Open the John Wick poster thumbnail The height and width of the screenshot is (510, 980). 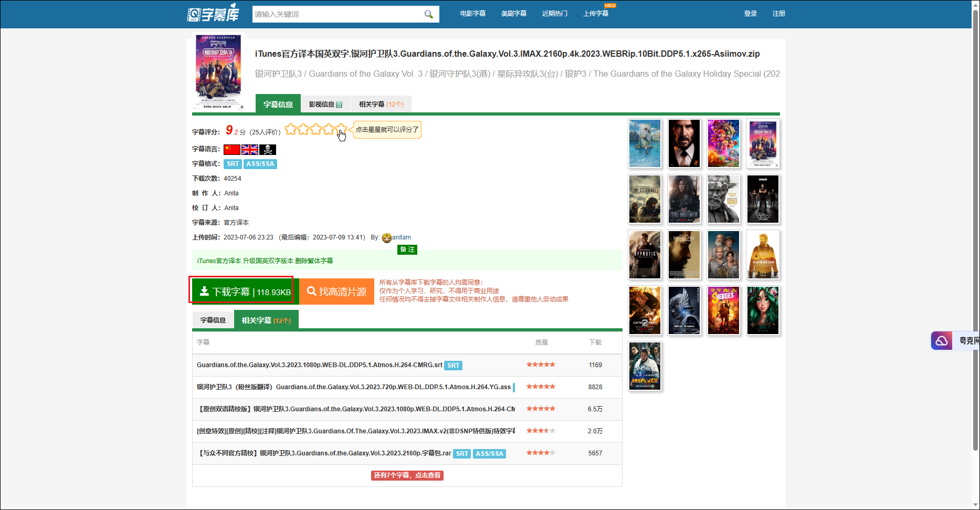(x=684, y=143)
